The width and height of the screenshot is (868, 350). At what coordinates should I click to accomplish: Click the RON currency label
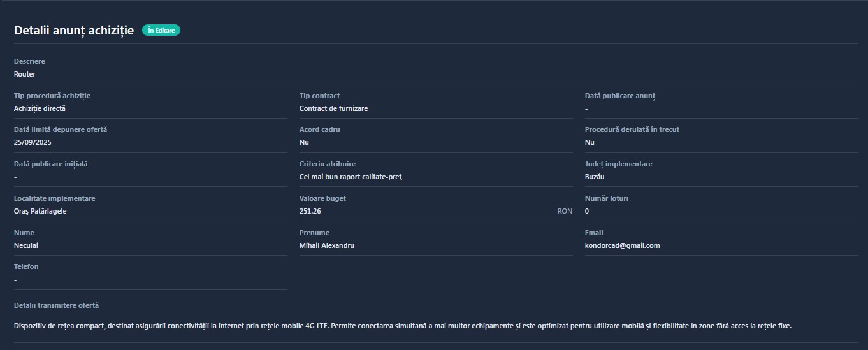point(565,211)
